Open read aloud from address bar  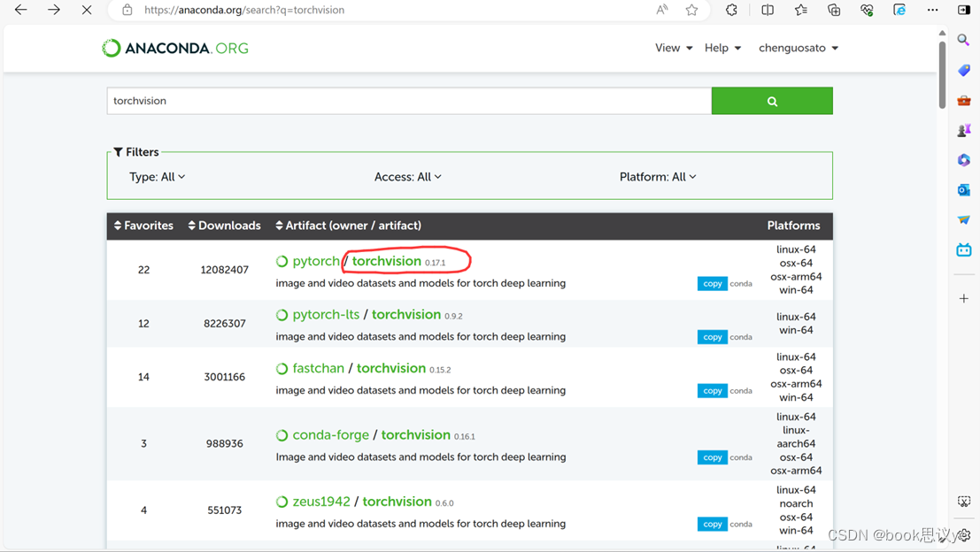pos(662,10)
